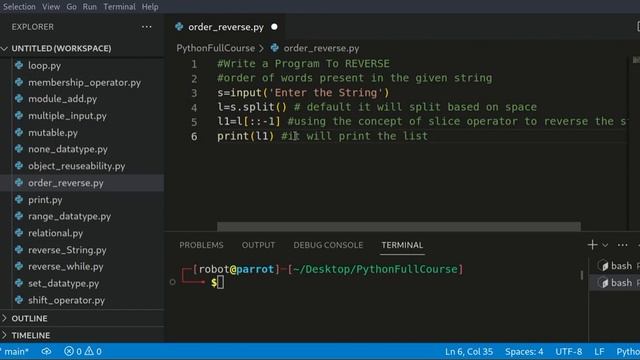Open the Go menu
This screenshot has width=640, height=360.
coord(71,7)
